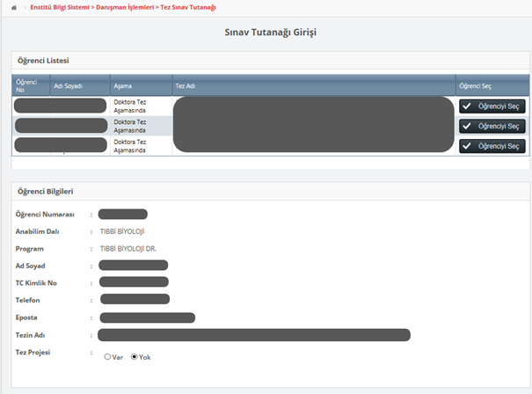Image resolution: width=532 pixels, height=394 pixels.
Task: Click the Öğrenci Seç column header
Action: click(475, 86)
